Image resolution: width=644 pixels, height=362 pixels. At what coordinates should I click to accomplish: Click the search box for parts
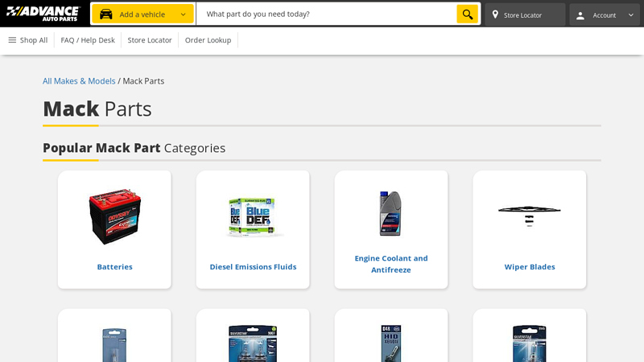[x=327, y=14]
